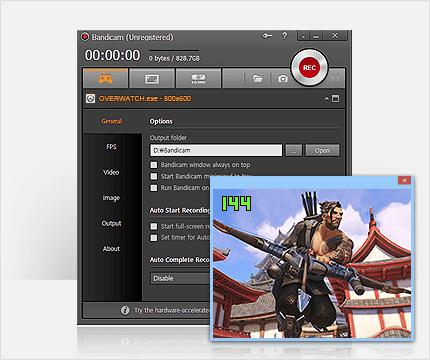
Task: Open the Disable auto complete dropdown
Action: pyautogui.click(x=180, y=278)
